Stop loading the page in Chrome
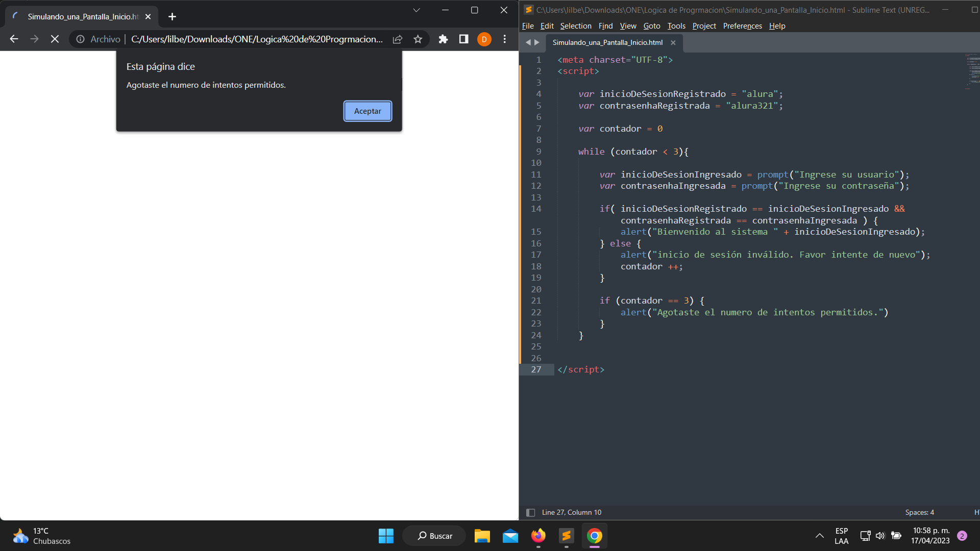The height and width of the screenshot is (551, 980). pyautogui.click(x=55, y=39)
